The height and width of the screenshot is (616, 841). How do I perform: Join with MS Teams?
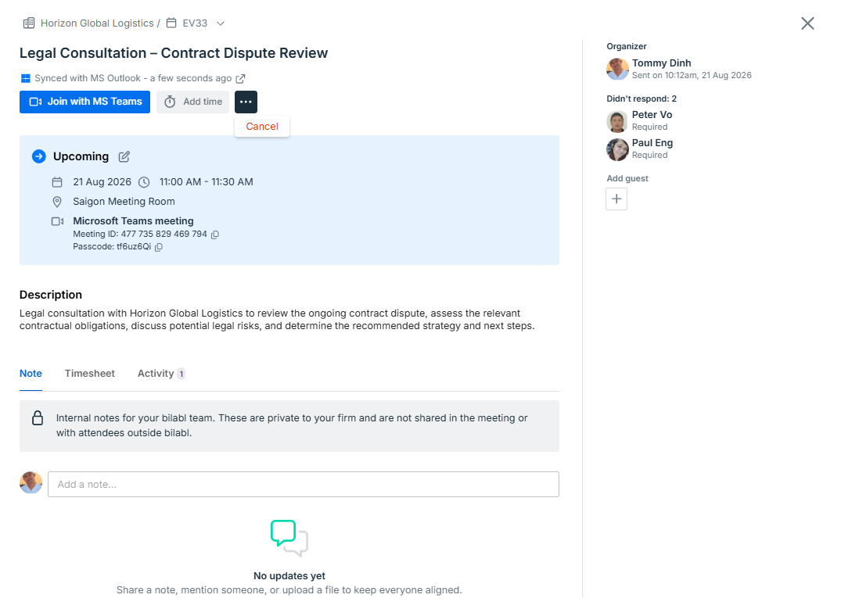pos(84,102)
